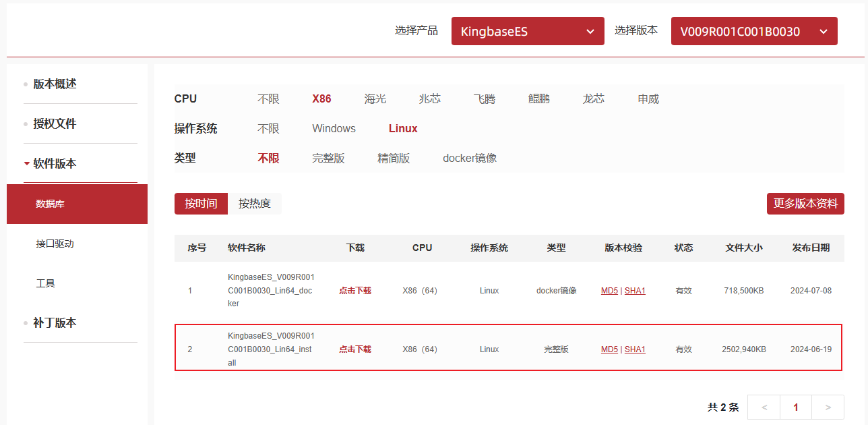Select 工具 in the sidebar
Image resolution: width=868 pixels, height=425 pixels.
click(x=45, y=283)
